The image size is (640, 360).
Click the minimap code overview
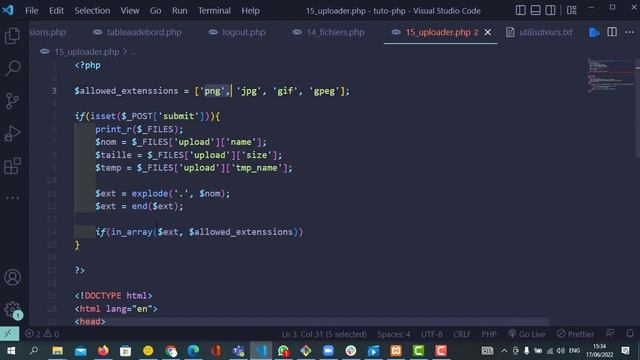(x=610, y=76)
